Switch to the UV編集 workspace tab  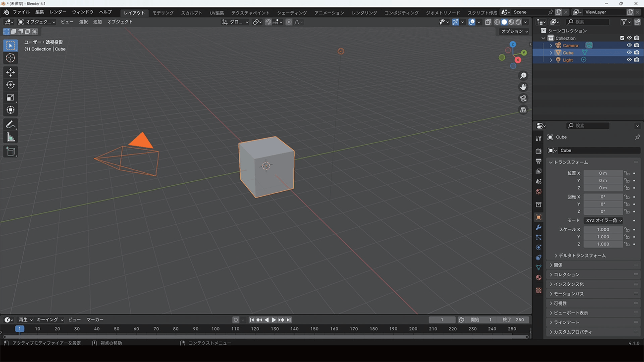216,12
